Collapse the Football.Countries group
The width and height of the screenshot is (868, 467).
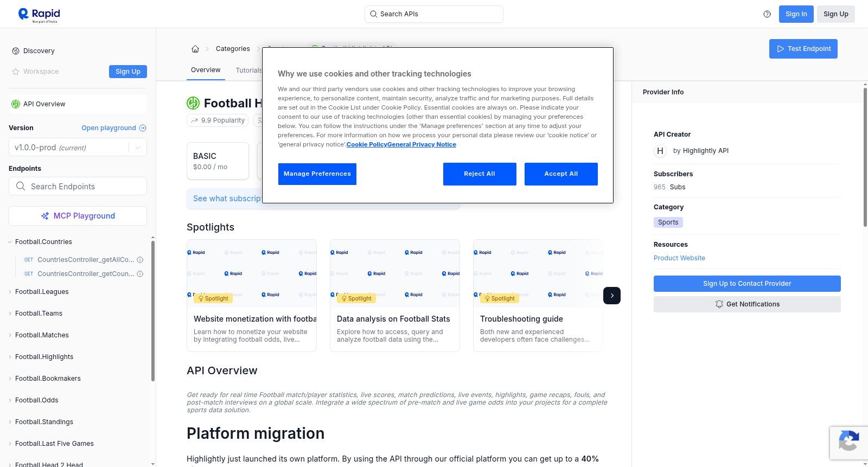tap(10, 242)
